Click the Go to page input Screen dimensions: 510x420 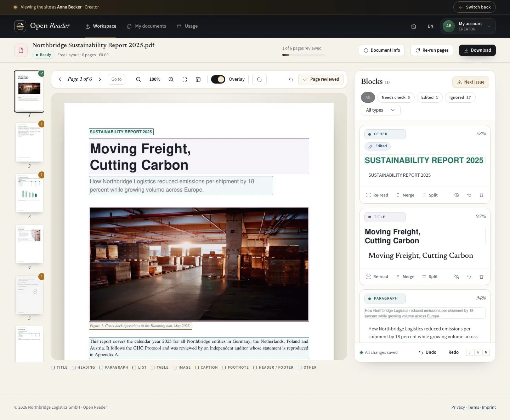tap(117, 79)
